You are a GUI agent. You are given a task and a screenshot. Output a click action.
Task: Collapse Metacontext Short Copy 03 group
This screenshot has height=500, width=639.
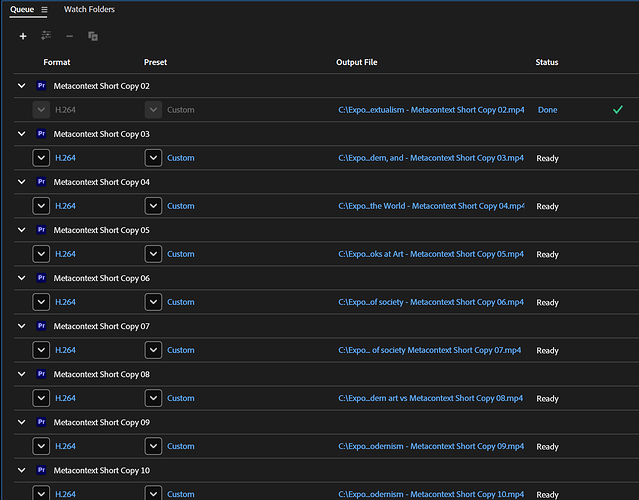coord(22,134)
